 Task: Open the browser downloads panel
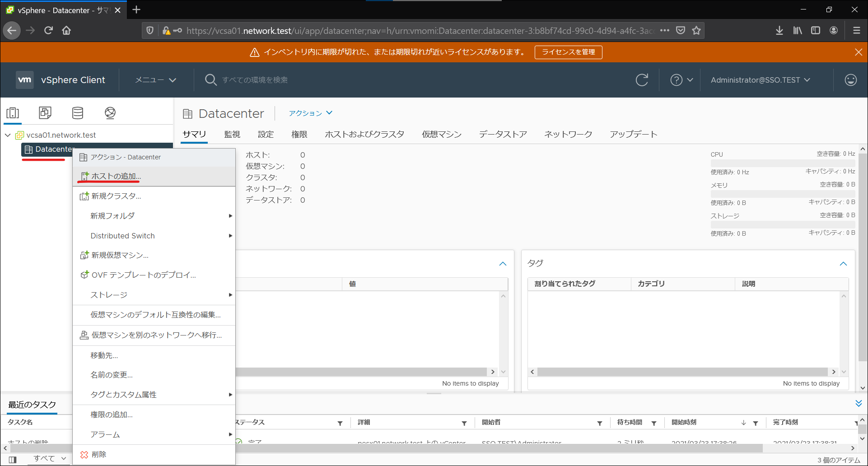click(779, 30)
